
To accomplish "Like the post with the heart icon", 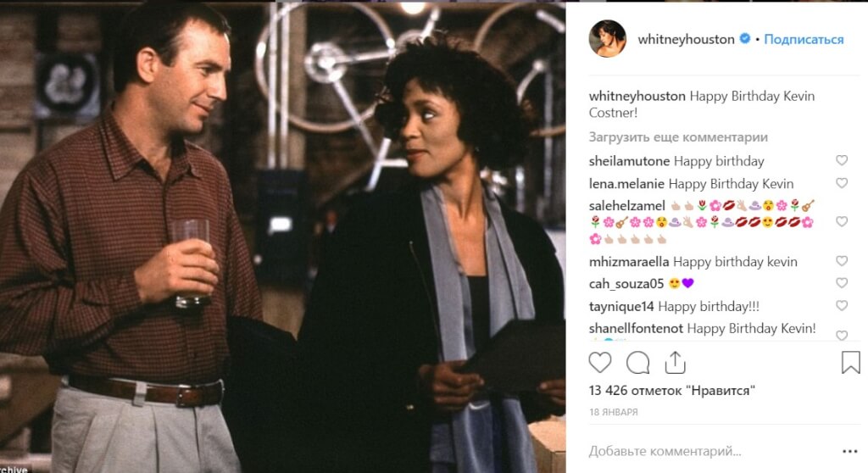I will pyautogui.click(x=599, y=363).
